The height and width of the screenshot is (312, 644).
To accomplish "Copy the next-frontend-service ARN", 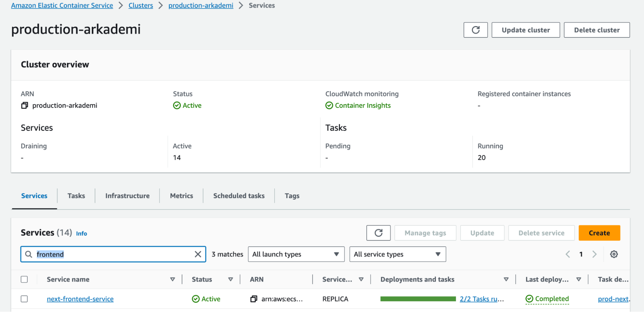I will [x=254, y=299].
